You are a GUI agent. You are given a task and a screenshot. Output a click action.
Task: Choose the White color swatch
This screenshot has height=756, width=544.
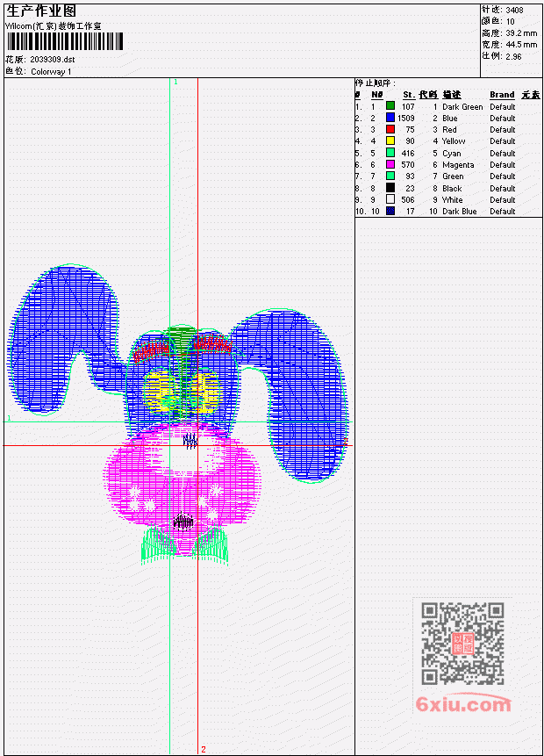pos(390,199)
